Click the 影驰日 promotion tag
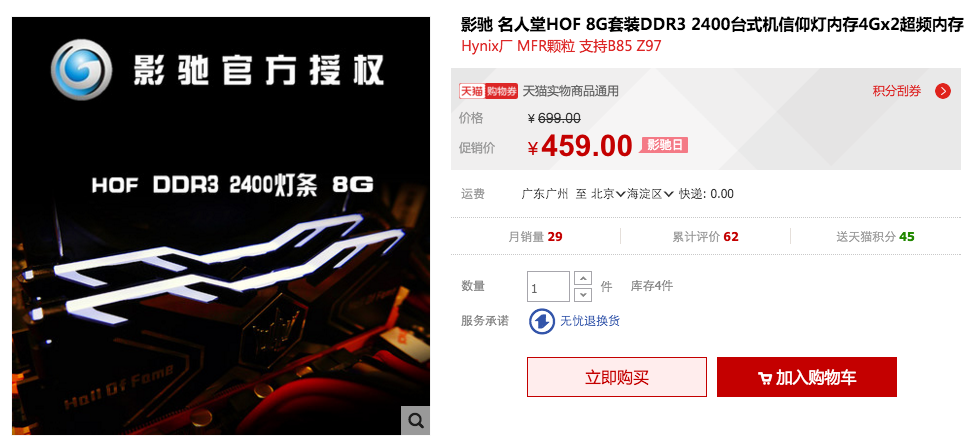Screen dimensions: 968x439 (x=664, y=146)
